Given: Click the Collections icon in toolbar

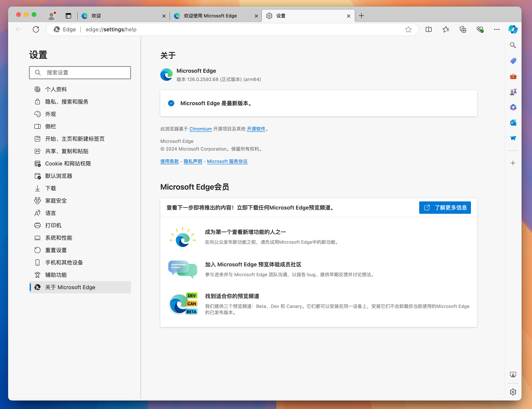Looking at the screenshot, I should (463, 29).
